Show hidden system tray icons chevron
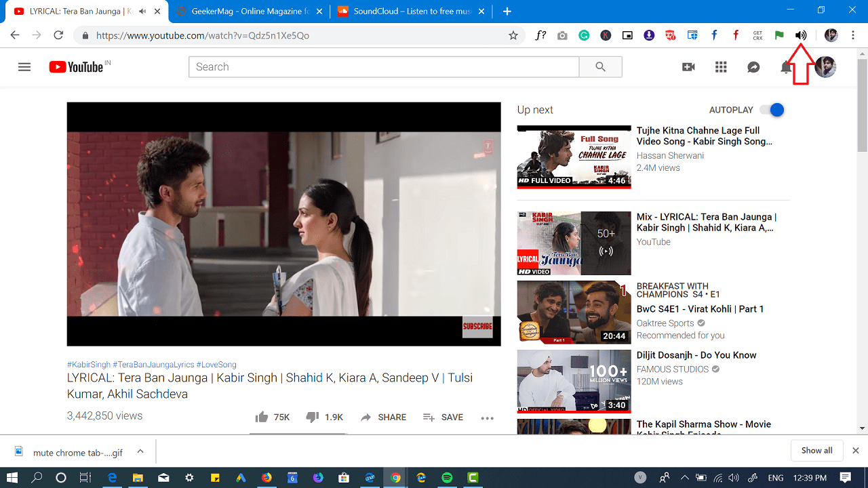Viewport: 868px width, 488px height. 685,477
